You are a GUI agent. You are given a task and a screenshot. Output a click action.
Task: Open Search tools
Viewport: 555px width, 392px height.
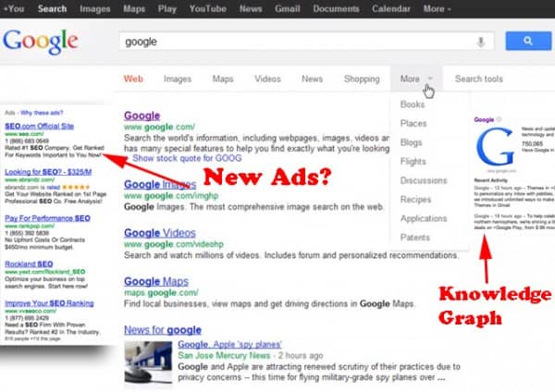pos(479,79)
